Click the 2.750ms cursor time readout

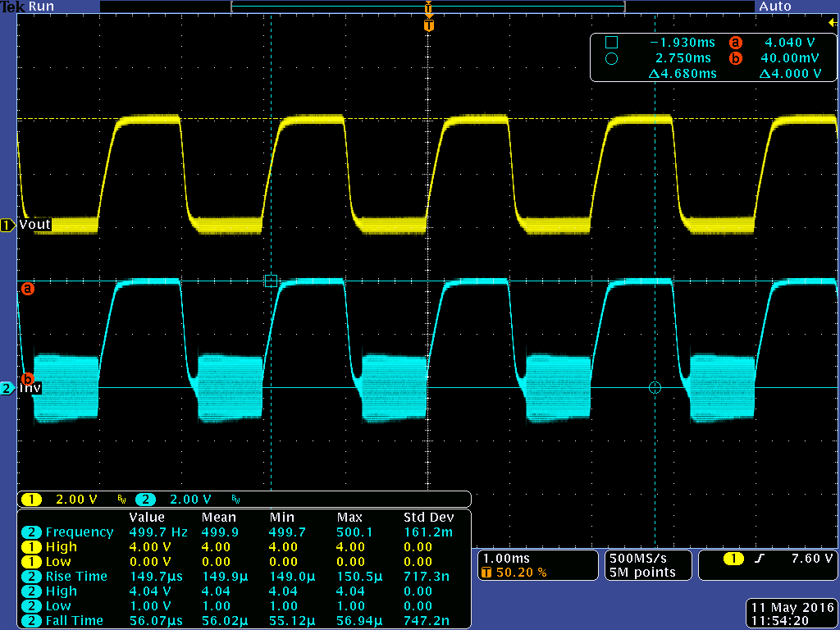point(683,58)
